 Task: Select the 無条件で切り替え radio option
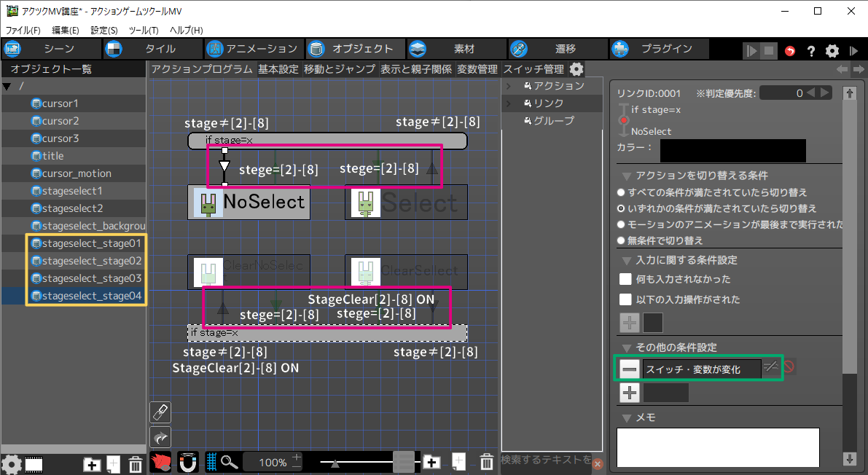(621, 240)
